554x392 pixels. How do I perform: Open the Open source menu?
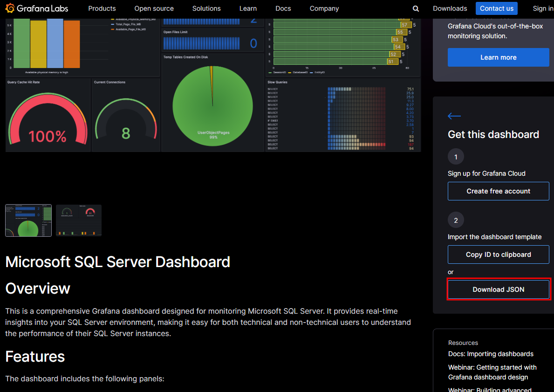point(154,8)
